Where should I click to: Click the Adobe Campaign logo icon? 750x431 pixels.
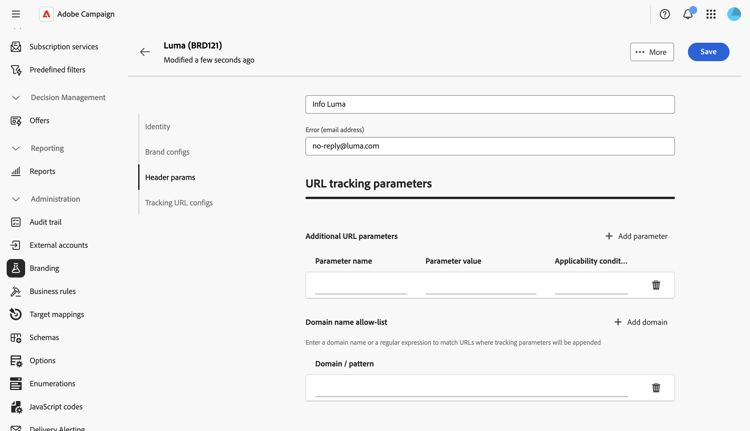[x=46, y=14]
